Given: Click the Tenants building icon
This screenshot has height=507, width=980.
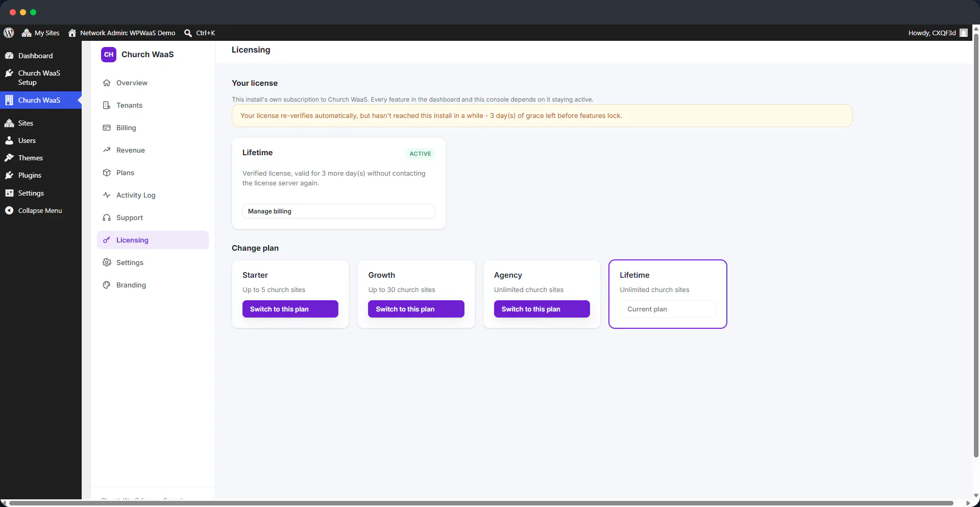Looking at the screenshot, I should [107, 105].
